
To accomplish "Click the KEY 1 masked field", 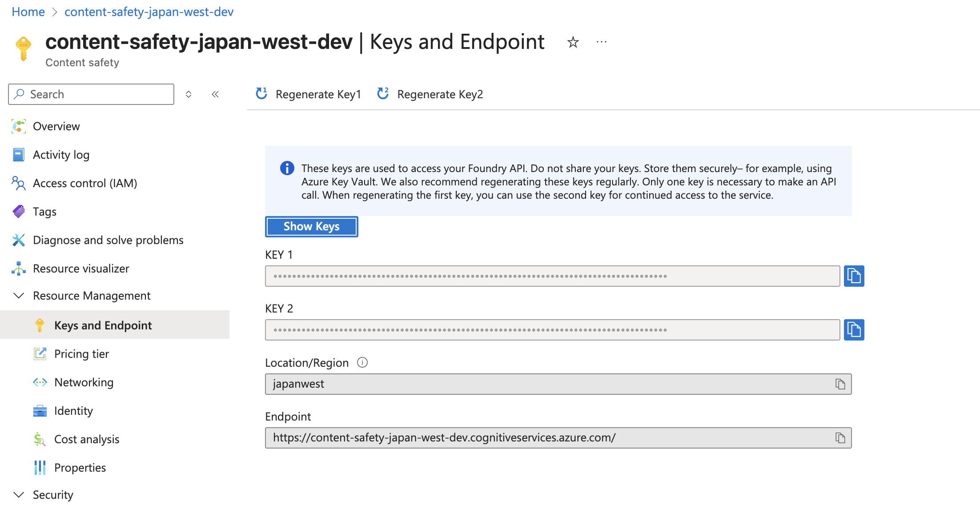I will pyautogui.click(x=553, y=276).
